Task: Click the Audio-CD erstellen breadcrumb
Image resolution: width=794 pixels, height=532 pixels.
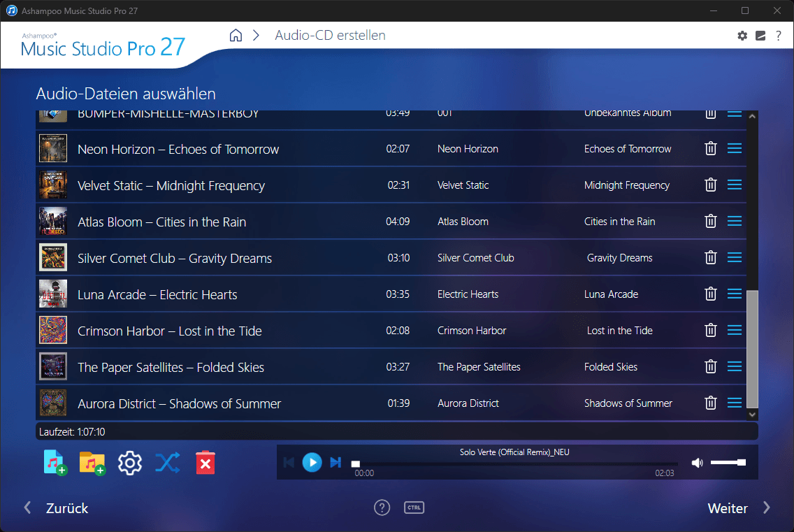Action: click(x=330, y=36)
